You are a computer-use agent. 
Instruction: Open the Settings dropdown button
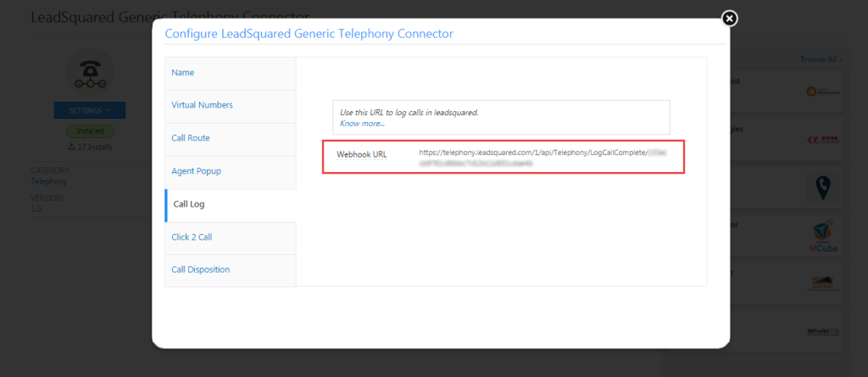[90, 110]
